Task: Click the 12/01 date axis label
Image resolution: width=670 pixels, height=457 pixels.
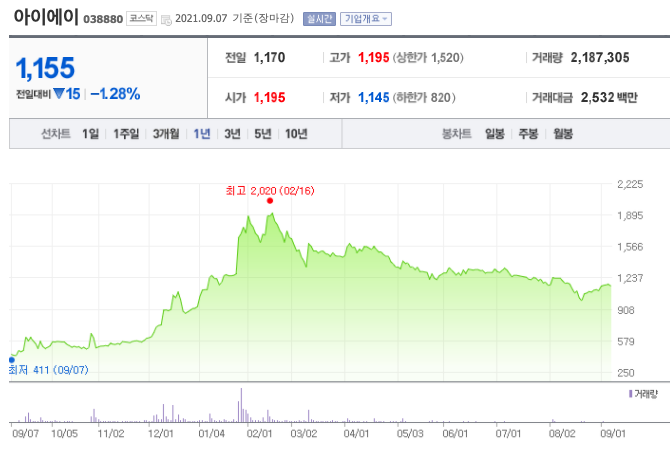Action: click(x=161, y=434)
